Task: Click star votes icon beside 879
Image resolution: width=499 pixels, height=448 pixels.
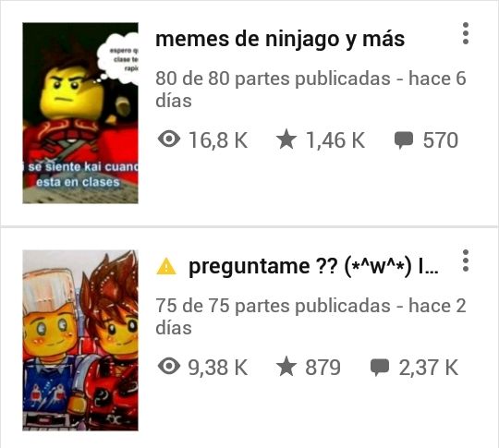Action: (286, 366)
